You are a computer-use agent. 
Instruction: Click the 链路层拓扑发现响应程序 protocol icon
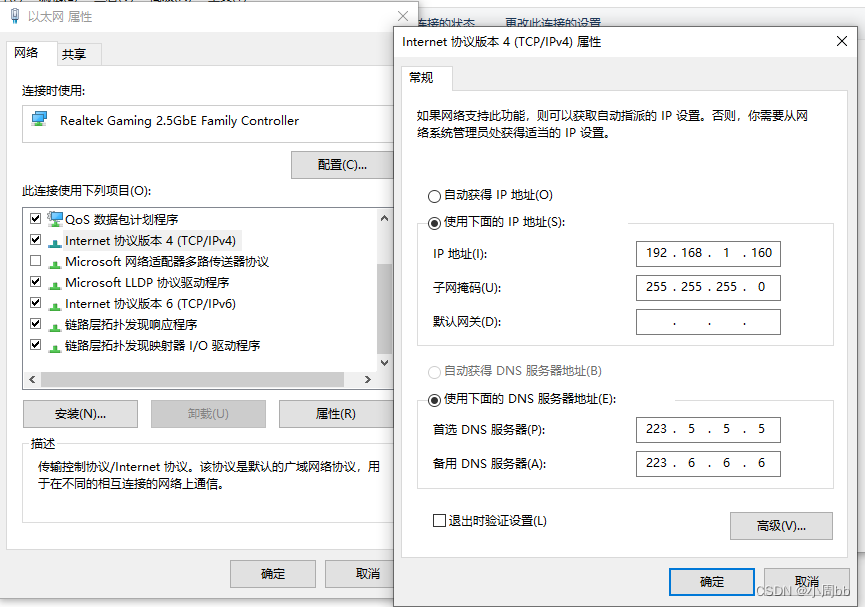click(x=54, y=324)
